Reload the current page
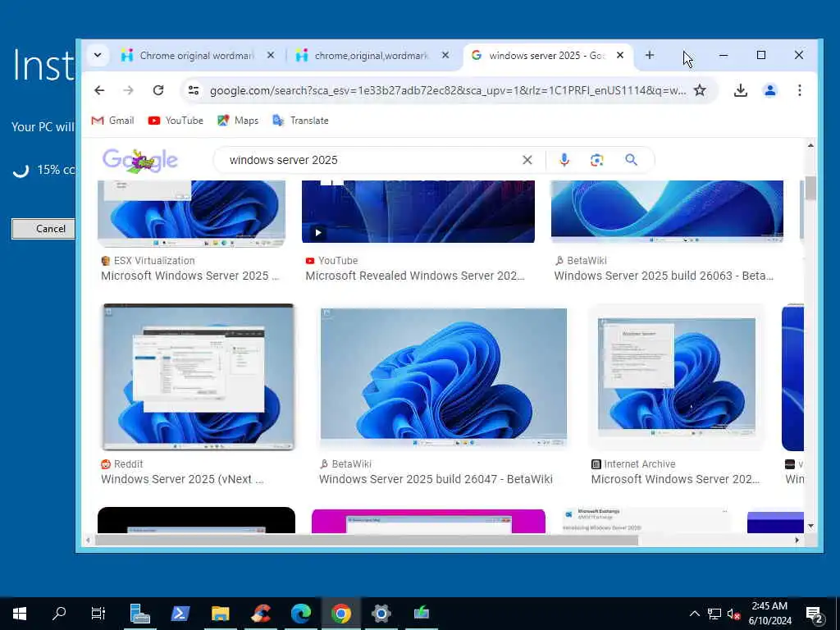Screen dimensions: 840x630 [x=158, y=90]
